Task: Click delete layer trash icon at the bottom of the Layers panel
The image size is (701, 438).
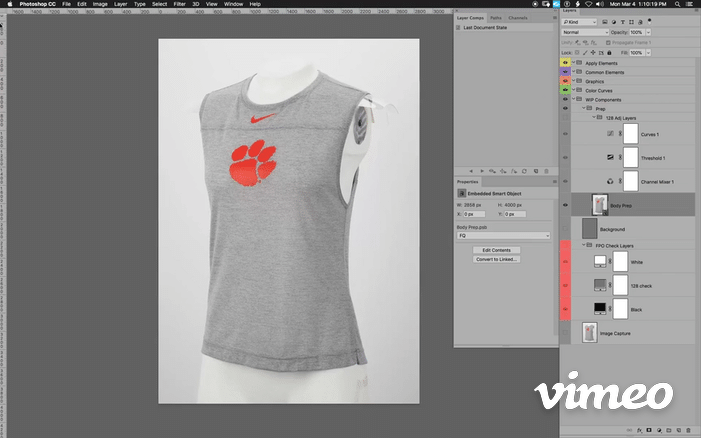Action: click(688, 430)
